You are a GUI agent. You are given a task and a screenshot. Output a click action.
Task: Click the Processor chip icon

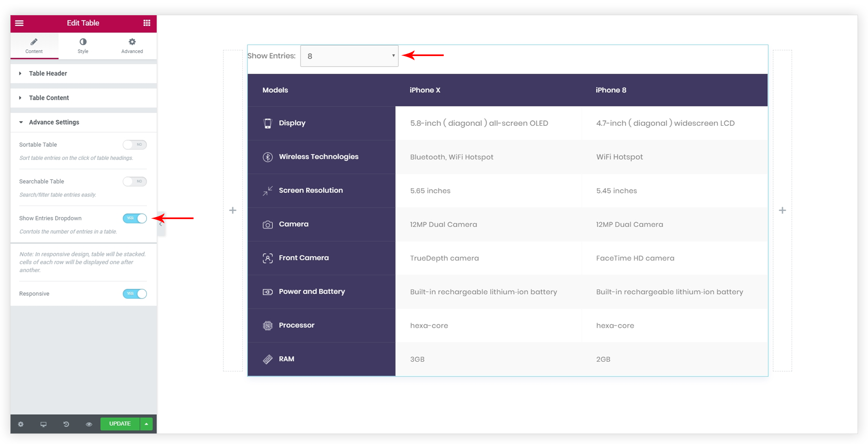point(267,326)
